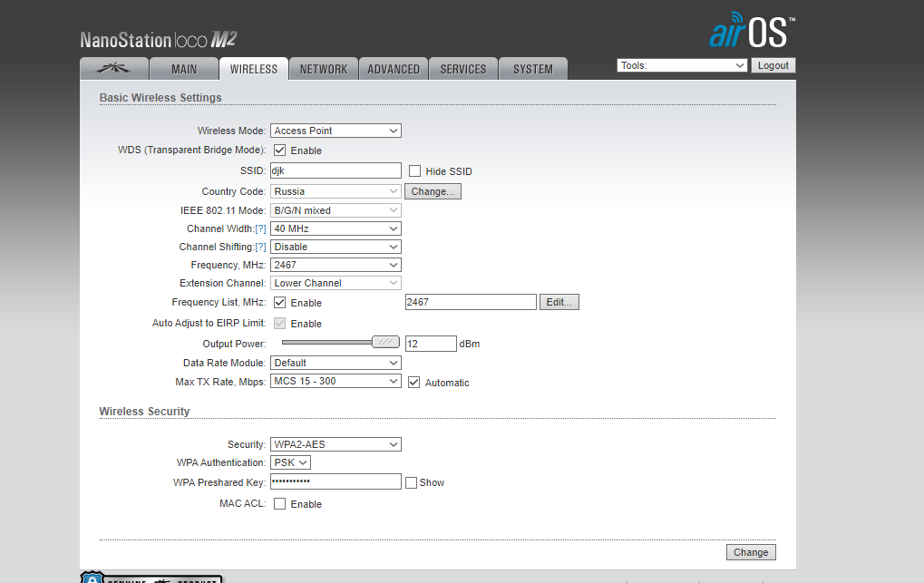Open the Ubiquiti logo tab
The width and height of the screenshot is (924, 583).
(113, 69)
